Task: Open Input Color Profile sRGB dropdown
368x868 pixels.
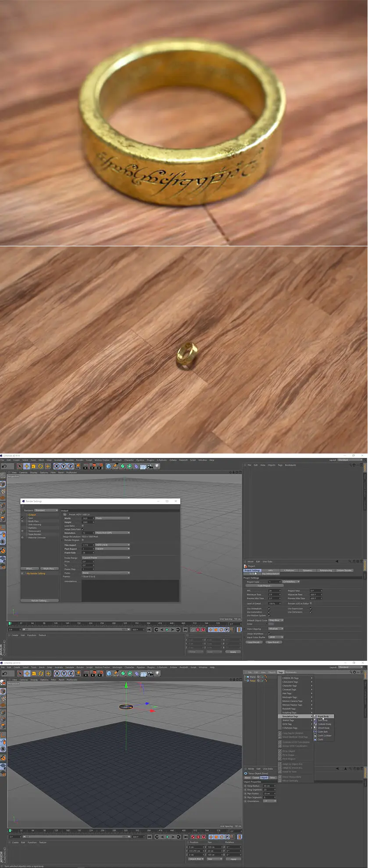Action: tap(276, 637)
